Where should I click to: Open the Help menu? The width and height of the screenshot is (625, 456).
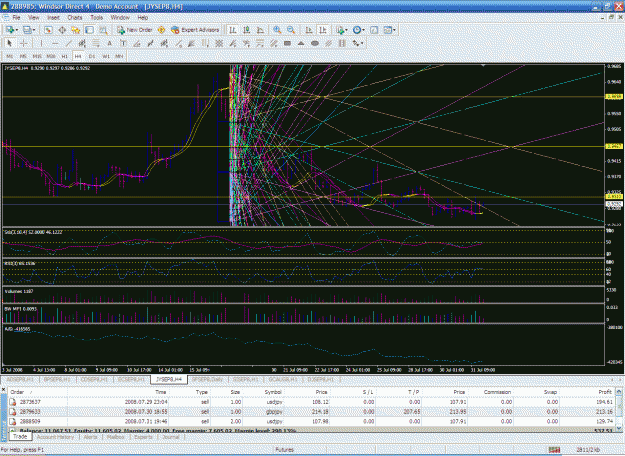143,18
